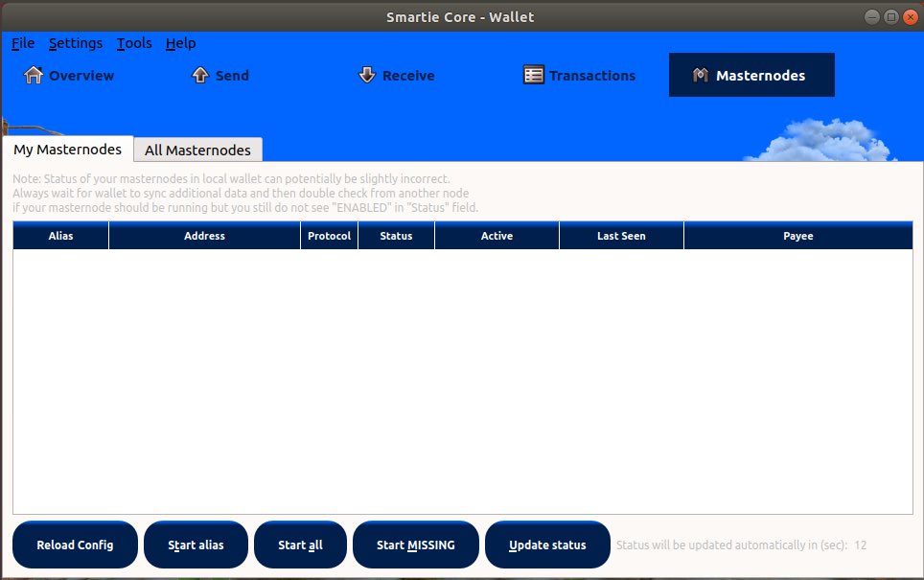The width and height of the screenshot is (924, 580).
Task: Click the Start MISSING button
Action: tap(415, 545)
